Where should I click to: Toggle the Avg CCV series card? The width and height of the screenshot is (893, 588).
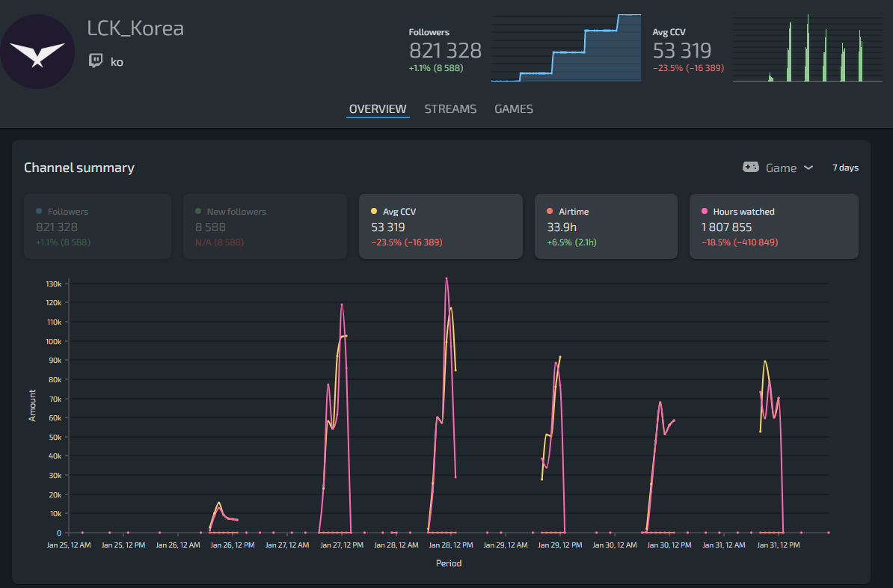click(441, 226)
